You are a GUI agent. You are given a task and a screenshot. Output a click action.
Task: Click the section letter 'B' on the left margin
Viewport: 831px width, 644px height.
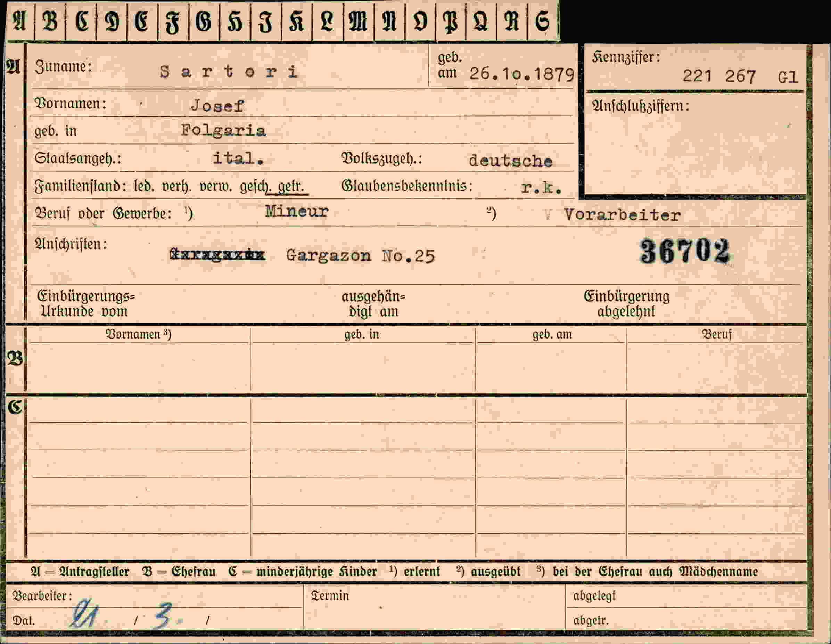(x=15, y=359)
